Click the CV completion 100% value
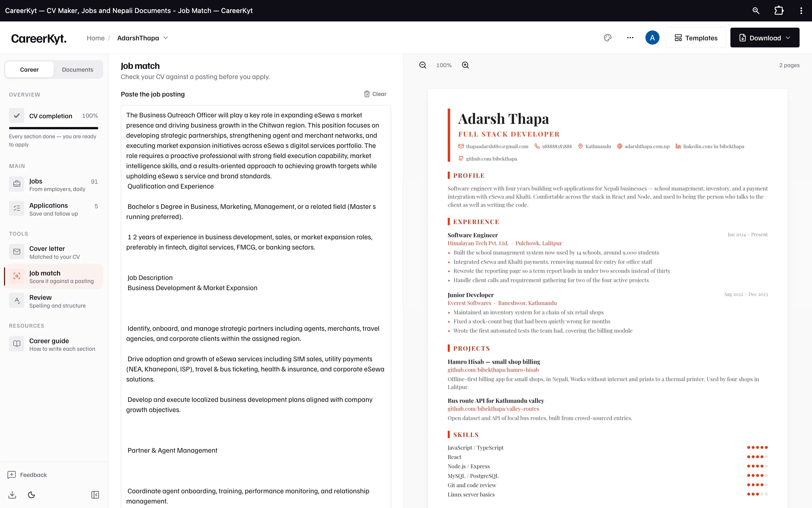The height and width of the screenshot is (508, 812). click(90, 116)
